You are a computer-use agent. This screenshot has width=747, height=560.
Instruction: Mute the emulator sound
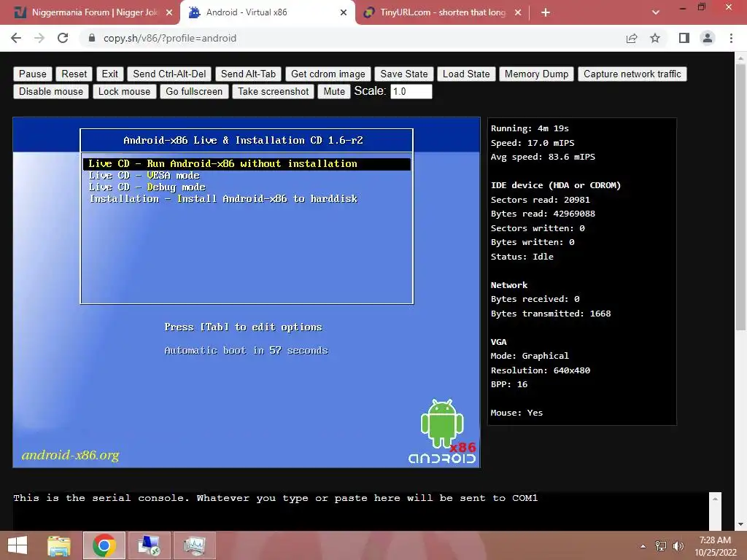(x=334, y=91)
